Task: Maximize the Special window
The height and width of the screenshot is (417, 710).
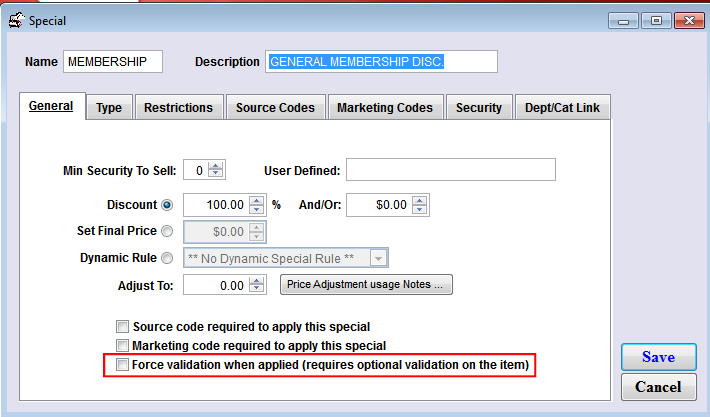Action: 656,21
